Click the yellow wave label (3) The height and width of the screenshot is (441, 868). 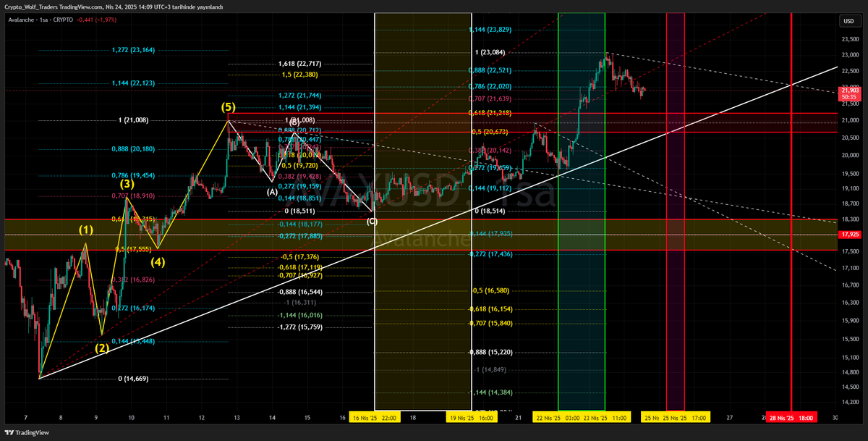pos(127,184)
